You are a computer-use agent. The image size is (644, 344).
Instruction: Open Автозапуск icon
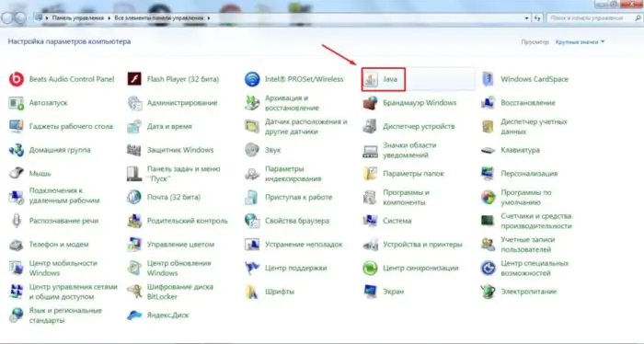pos(17,103)
